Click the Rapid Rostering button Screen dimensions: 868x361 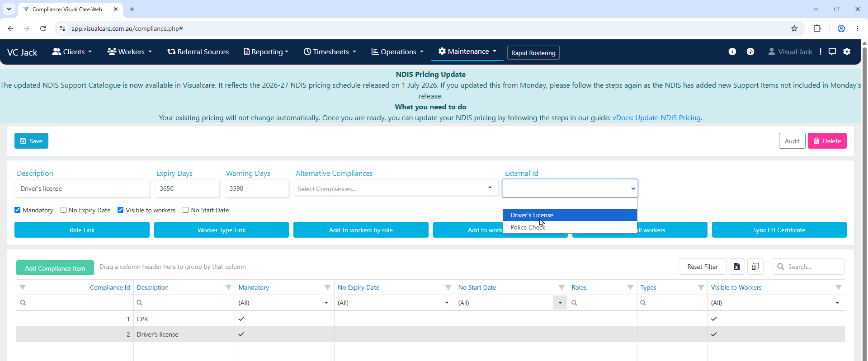click(x=533, y=52)
